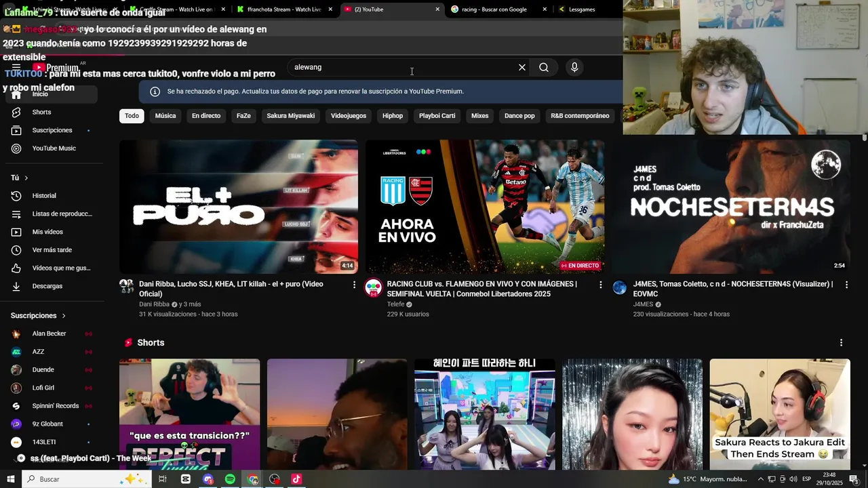Open YouTube Music from the sidebar
868x488 pixels.
52,148
